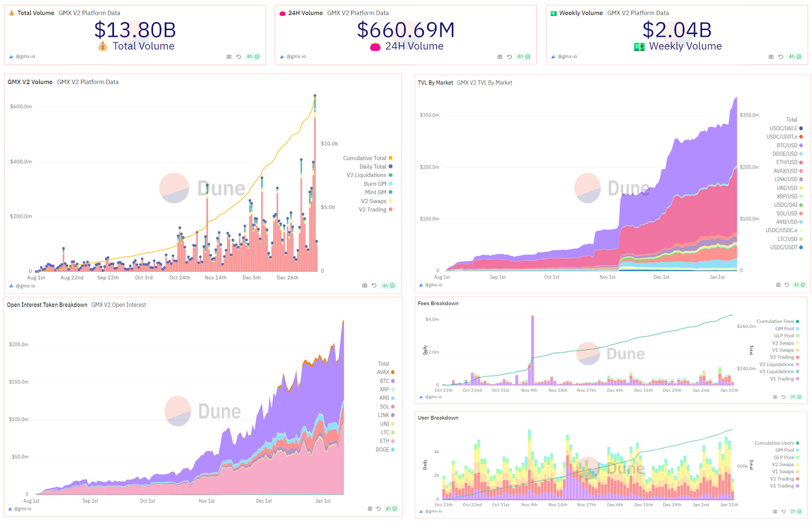Viewport: 812px width, 524px height.
Task: Click the $13.80B total volume figure
Action: (135, 30)
